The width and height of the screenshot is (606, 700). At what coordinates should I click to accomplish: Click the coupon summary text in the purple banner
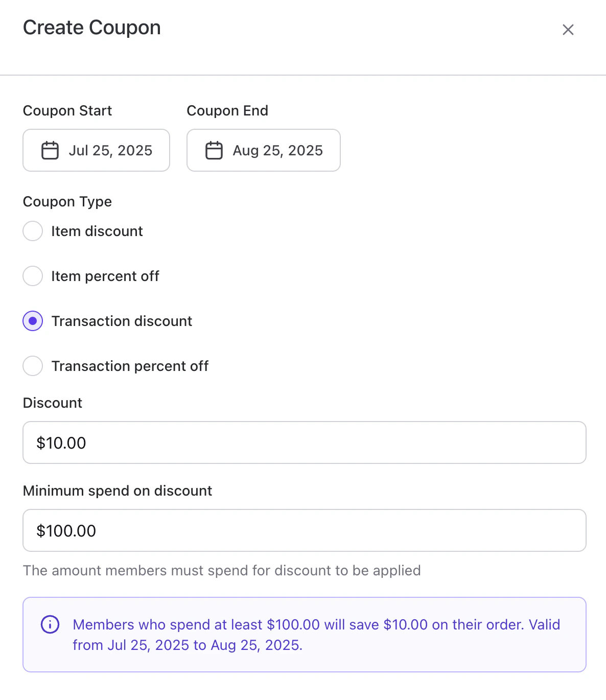316,635
